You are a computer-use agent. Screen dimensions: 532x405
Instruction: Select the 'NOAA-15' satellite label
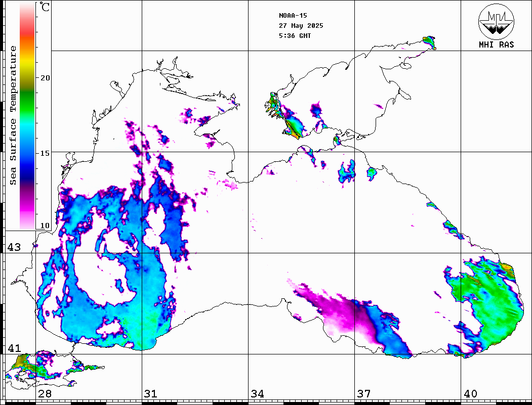click(x=293, y=16)
